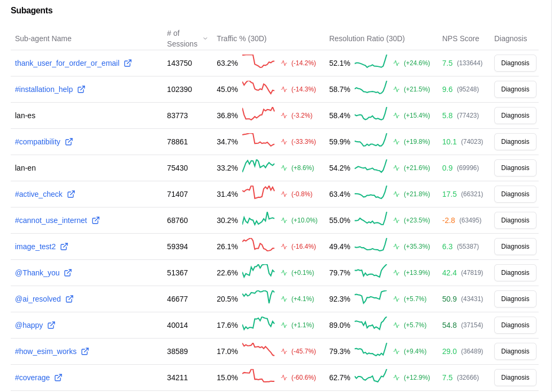Click Diagnosis button for lan-es
Image resolution: width=552 pixels, height=392 pixels.
pyautogui.click(x=515, y=116)
